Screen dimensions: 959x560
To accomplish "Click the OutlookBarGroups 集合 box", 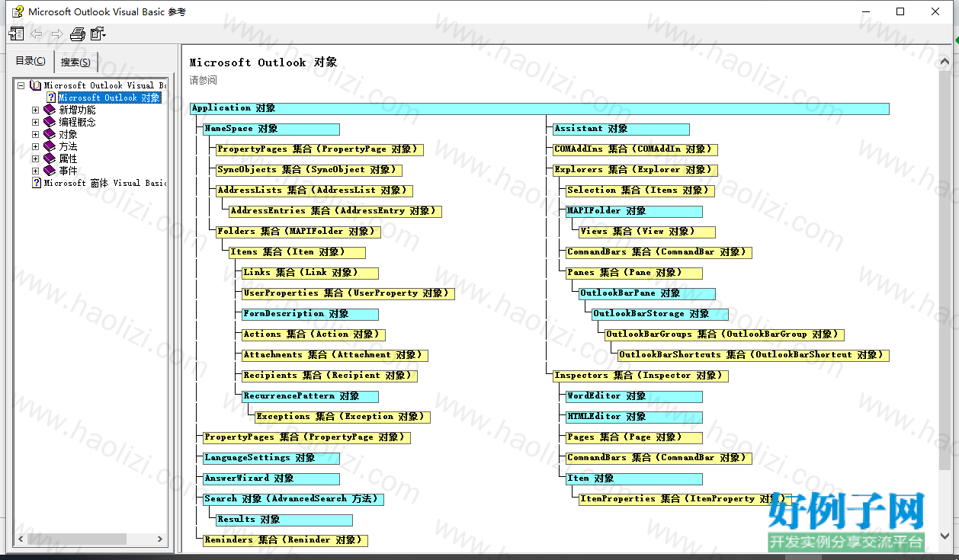I will [x=724, y=334].
